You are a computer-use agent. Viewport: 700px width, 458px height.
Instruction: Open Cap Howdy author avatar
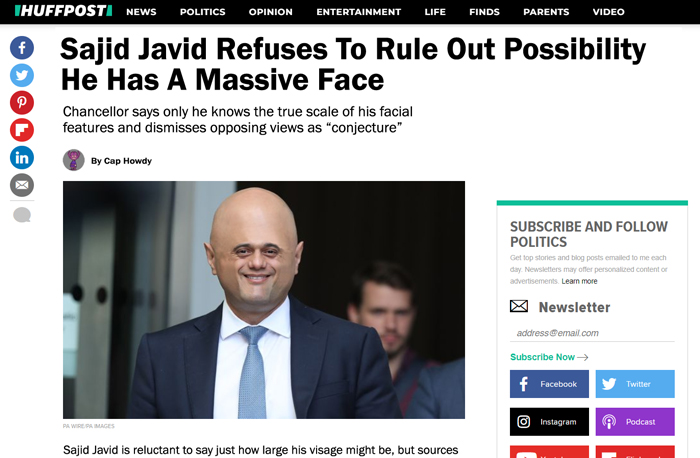coord(74,160)
